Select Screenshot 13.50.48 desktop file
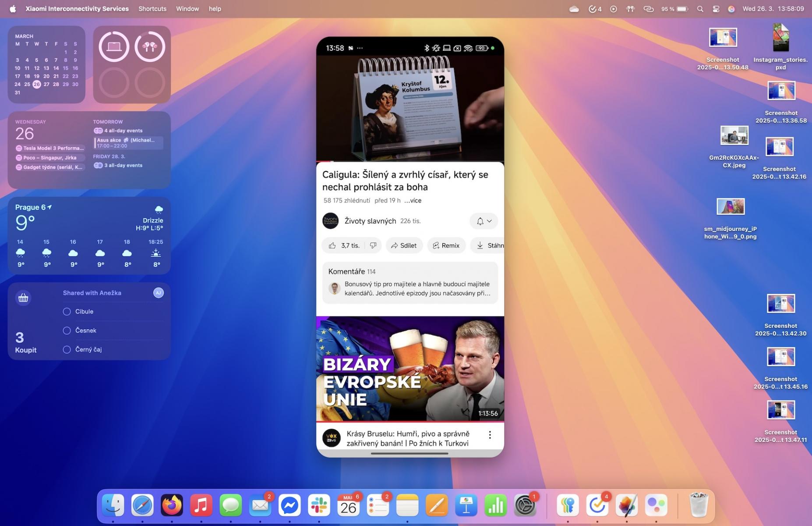This screenshot has width=812, height=526. [x=723, y=49]
